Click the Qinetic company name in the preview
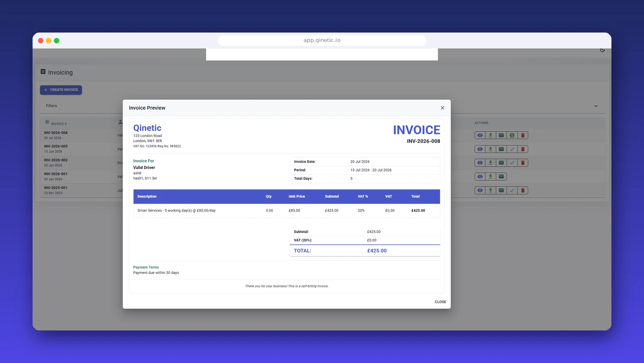The height and width of the screenshot is (363, 644). pos(147,128)
